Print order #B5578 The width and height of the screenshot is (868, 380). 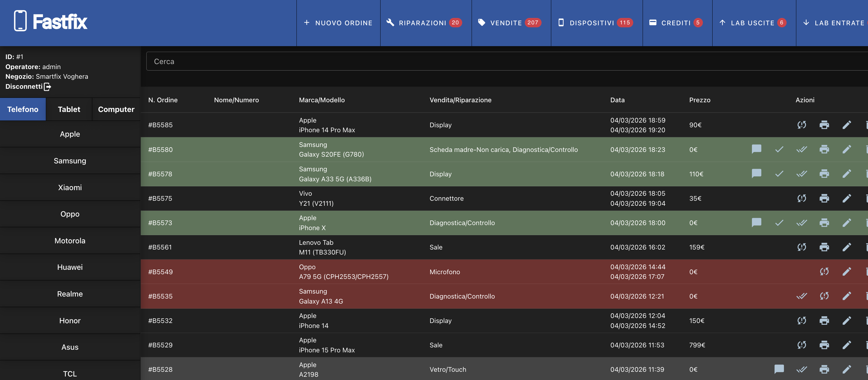[824, 174]
